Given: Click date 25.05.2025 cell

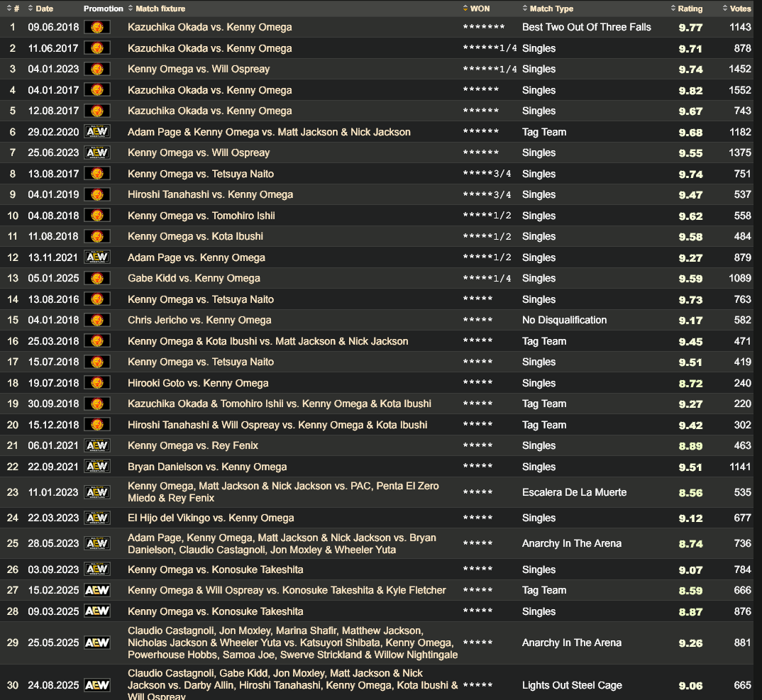Looking at the screenshot, I should pos(53,643).
